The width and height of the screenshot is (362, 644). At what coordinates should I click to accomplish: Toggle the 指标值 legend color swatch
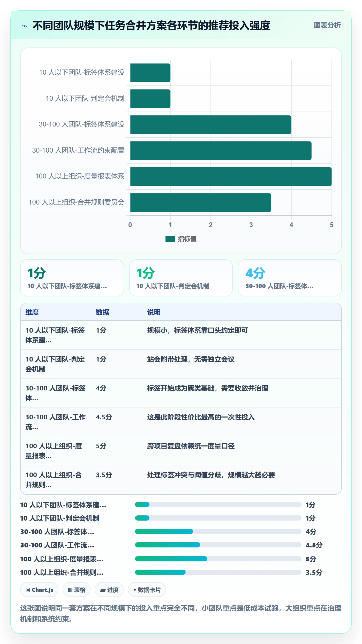tap(170, 239)
